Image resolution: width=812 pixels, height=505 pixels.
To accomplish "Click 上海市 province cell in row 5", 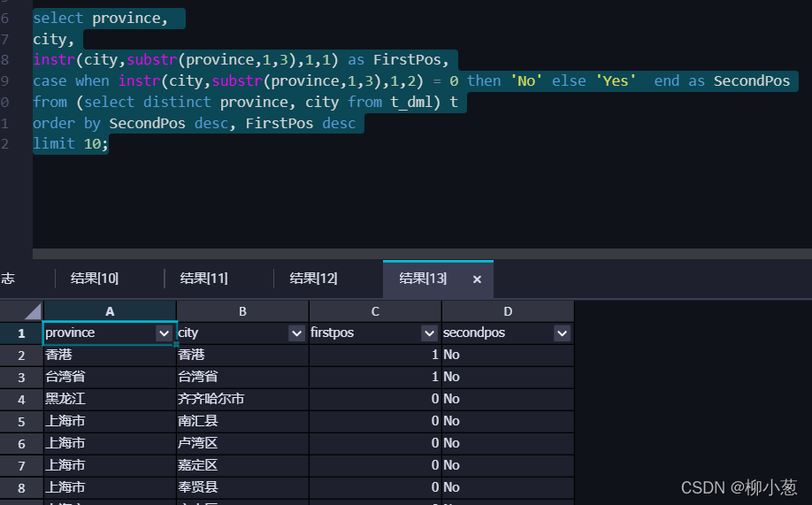I will point(110,422).
